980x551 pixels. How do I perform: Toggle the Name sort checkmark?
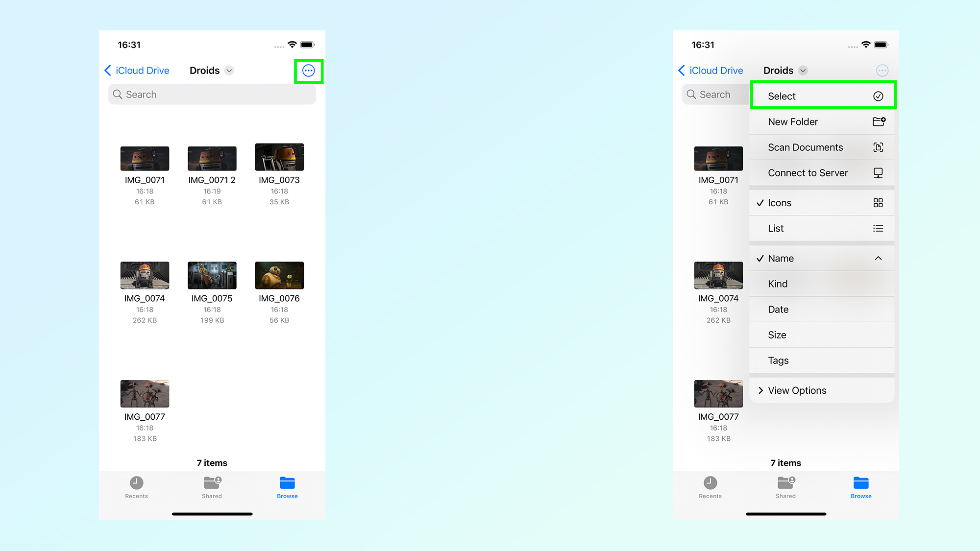[x=821, y=258]
